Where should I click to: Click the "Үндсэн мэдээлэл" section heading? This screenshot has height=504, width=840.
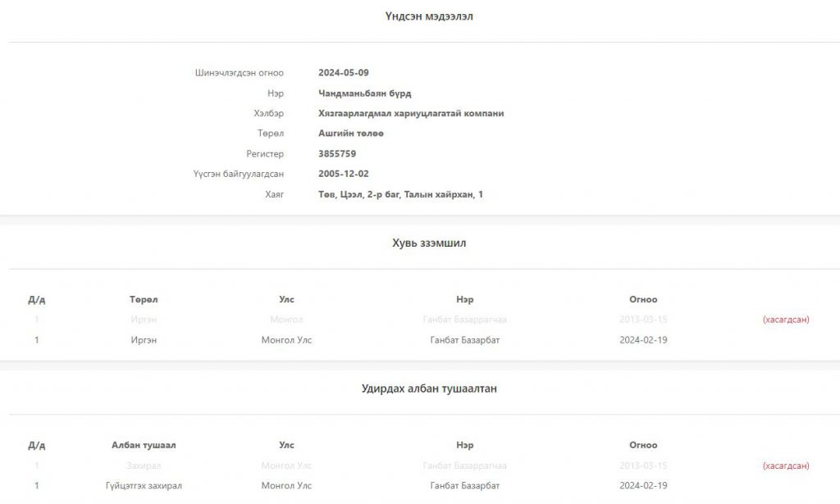[428, 16]
